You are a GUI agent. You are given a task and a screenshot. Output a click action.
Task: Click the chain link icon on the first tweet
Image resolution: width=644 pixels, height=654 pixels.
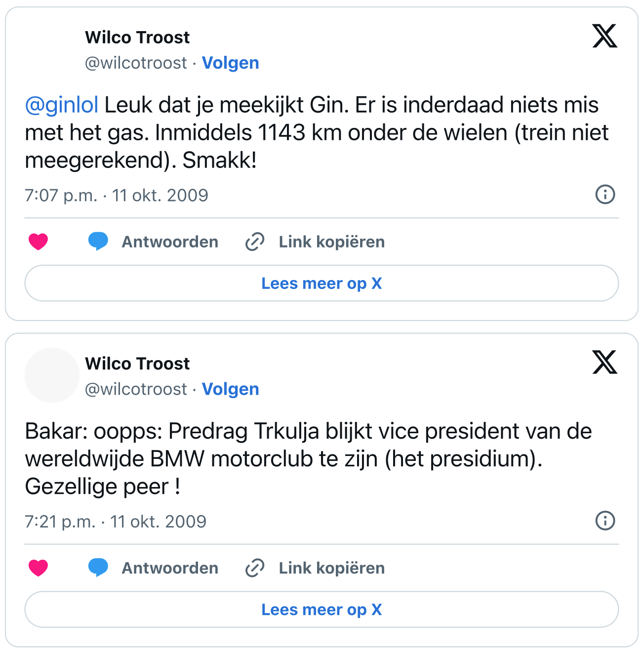coord(255,242)
